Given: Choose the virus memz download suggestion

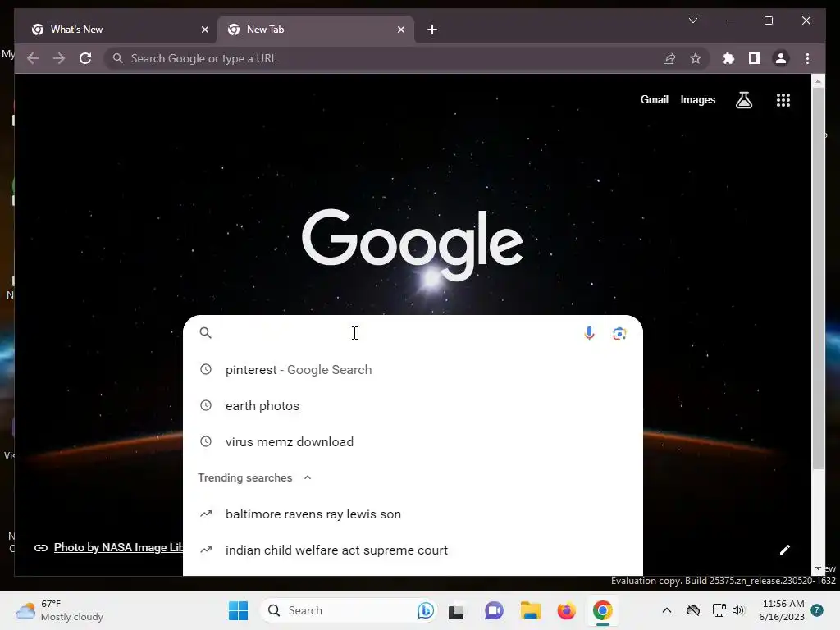Looking at the screenshot, I should tap(413, 441).
